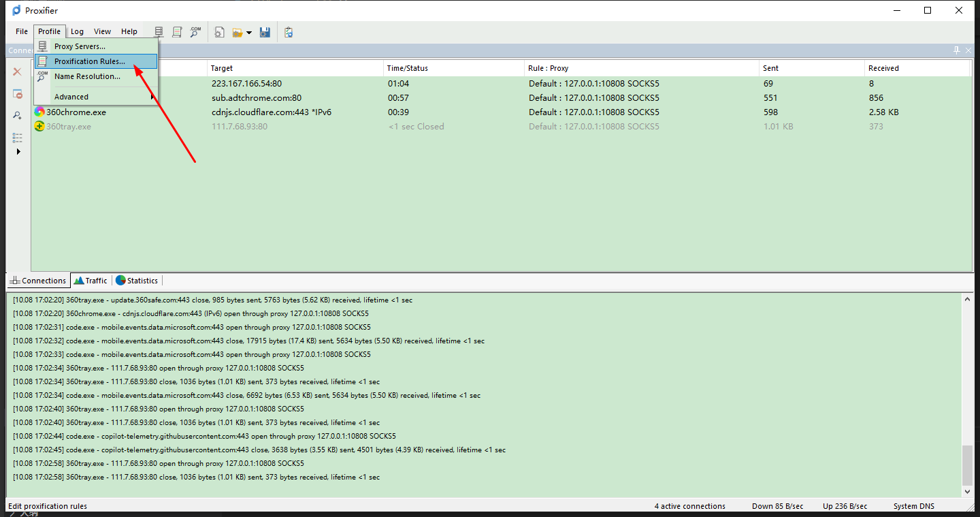The image size is (980, 517).
Task: Click the save profile floppy disk icon
Action: (265, 32)
